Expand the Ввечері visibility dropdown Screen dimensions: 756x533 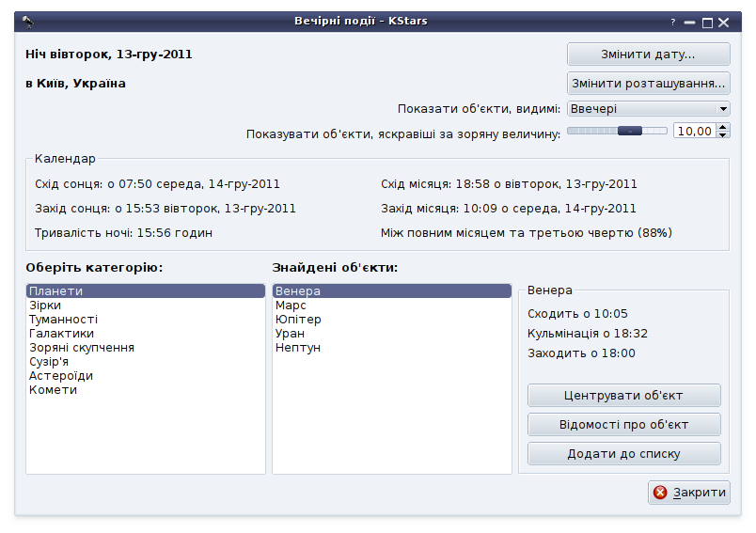click(648, 109)
